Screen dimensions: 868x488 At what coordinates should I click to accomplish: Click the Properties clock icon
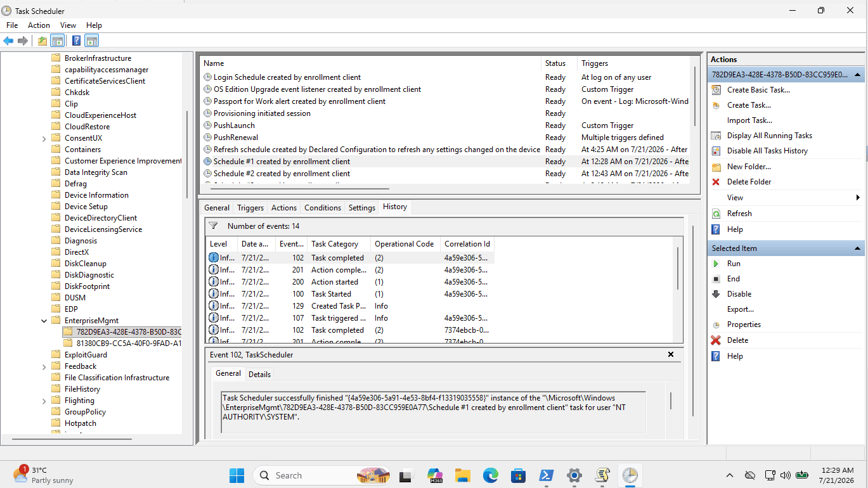click(x=716, y=324)
